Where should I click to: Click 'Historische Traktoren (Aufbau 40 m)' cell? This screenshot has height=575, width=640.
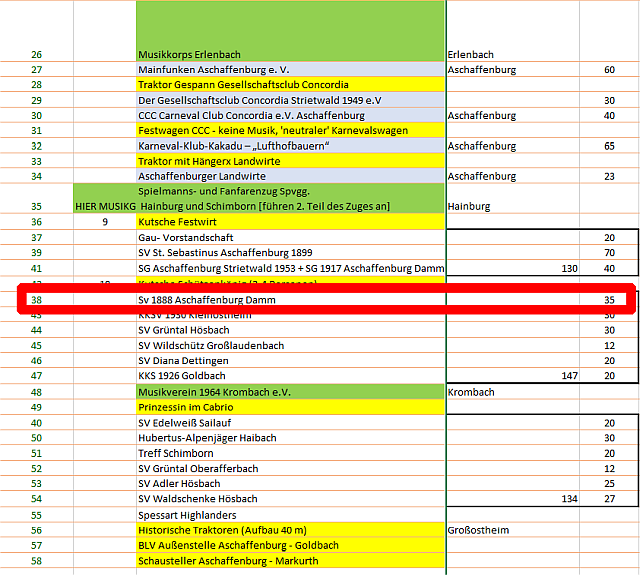pos(290,530)
